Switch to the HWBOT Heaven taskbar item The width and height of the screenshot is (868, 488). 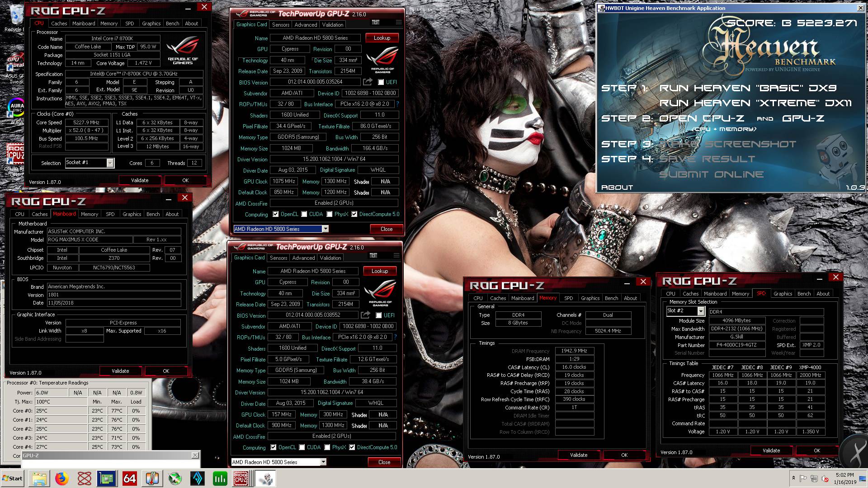pos(265,479)
